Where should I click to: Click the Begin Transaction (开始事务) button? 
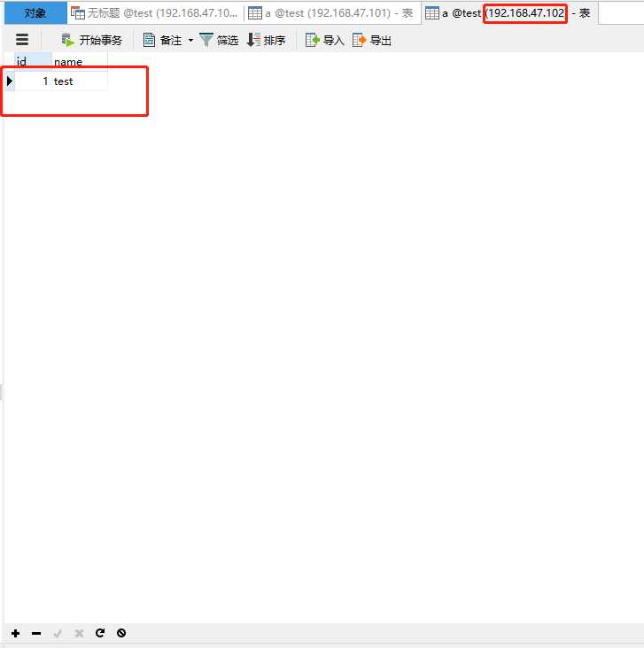click(91, 40)
